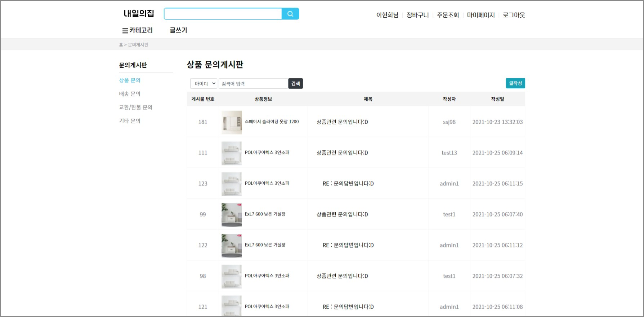The height and width of the screenshot is (317, 644).
Task: Click POL아쿠아텍스 3인소파 in post 111
Action: point(267,152)
